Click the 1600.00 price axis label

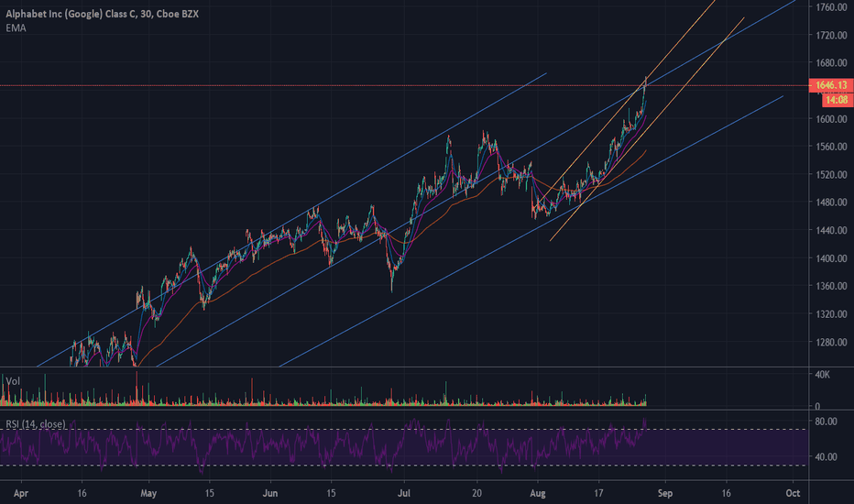(831, 119)
